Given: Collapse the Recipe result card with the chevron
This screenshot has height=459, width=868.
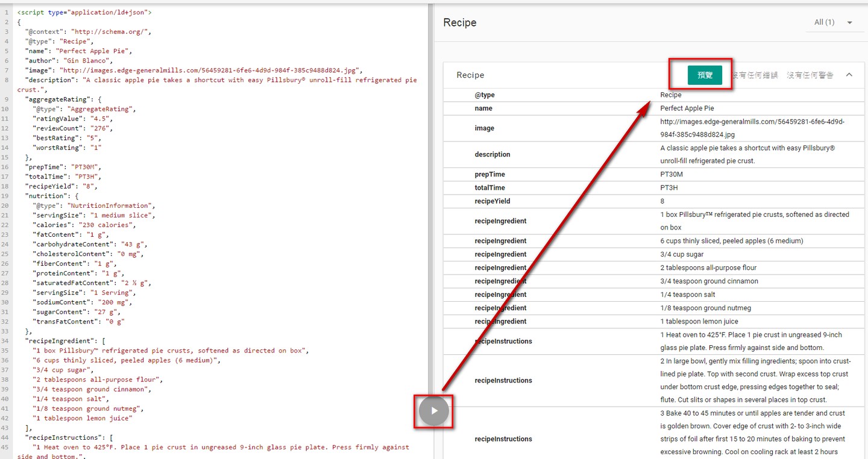Looking at the screenshot, I should click(x=849, y=75).
